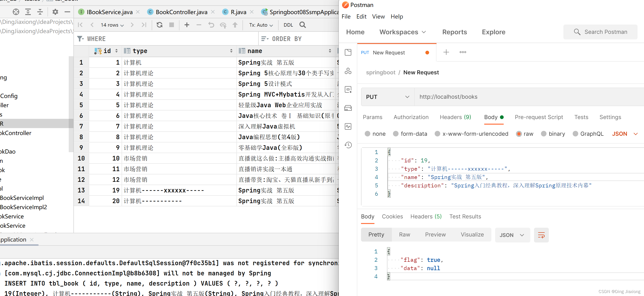Open Collections icon in Postman sidebar
644x296 pixels.
[x=348, y=52]
